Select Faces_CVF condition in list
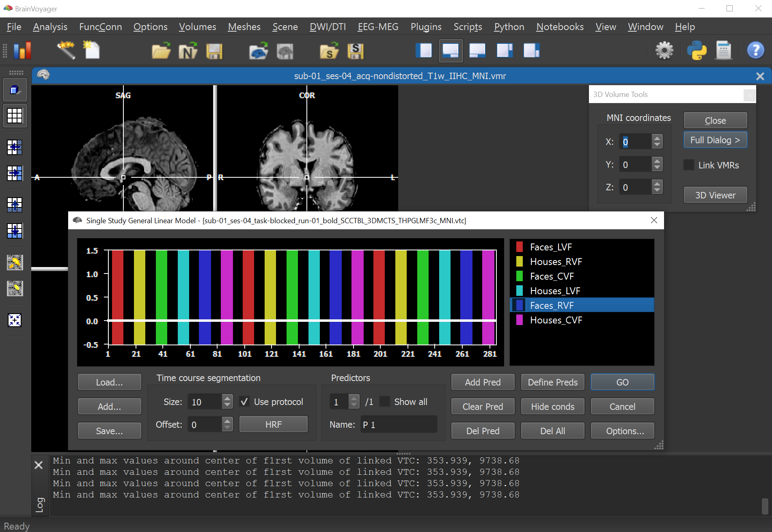The width and height of the screenshot is (772, 532). pyautogui.click(x=582, y=276)
